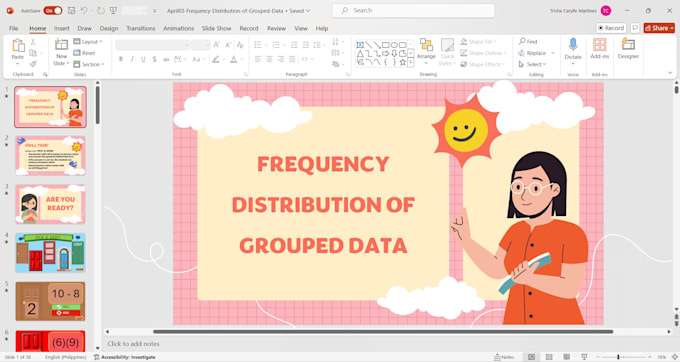Screen dimensions: 680x362
Task: Toggle text shadow formatting
Action: tap(154, 59)
